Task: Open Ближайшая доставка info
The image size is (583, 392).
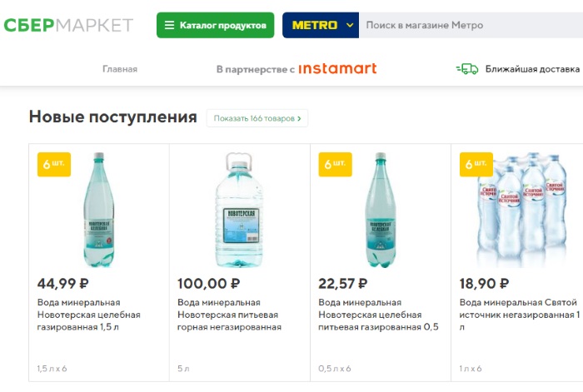Action: click(x=531, y=69)
